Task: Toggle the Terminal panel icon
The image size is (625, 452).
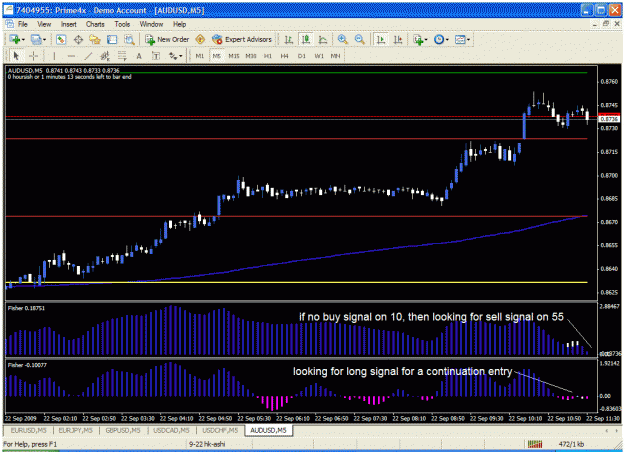Action: pyautogui.click(x=112, y=39)
